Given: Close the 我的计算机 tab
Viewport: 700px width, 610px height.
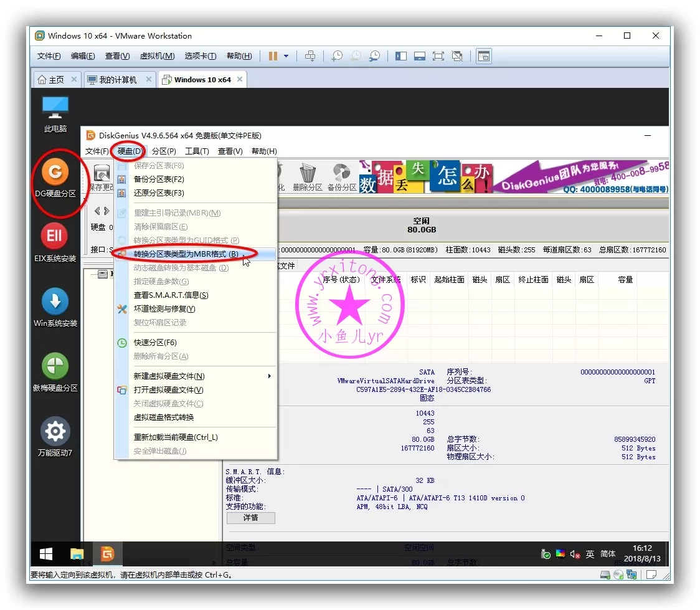Looking at the screenshot, I should coord(149,79).
